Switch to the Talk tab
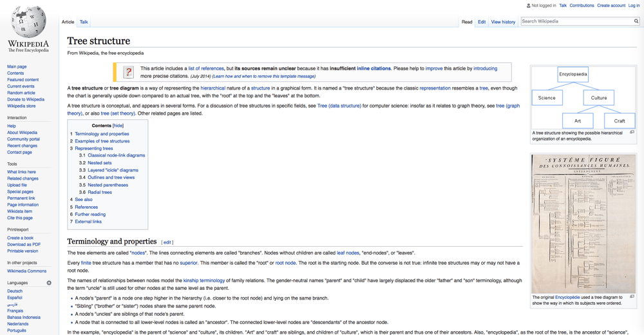This screenshot has height=335, width=644. click(84, 22)
